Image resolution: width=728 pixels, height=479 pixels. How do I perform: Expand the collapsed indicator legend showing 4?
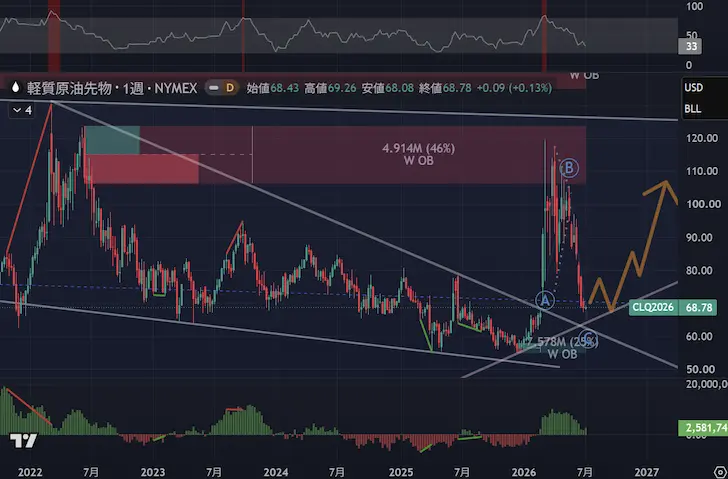coord(22,110)
